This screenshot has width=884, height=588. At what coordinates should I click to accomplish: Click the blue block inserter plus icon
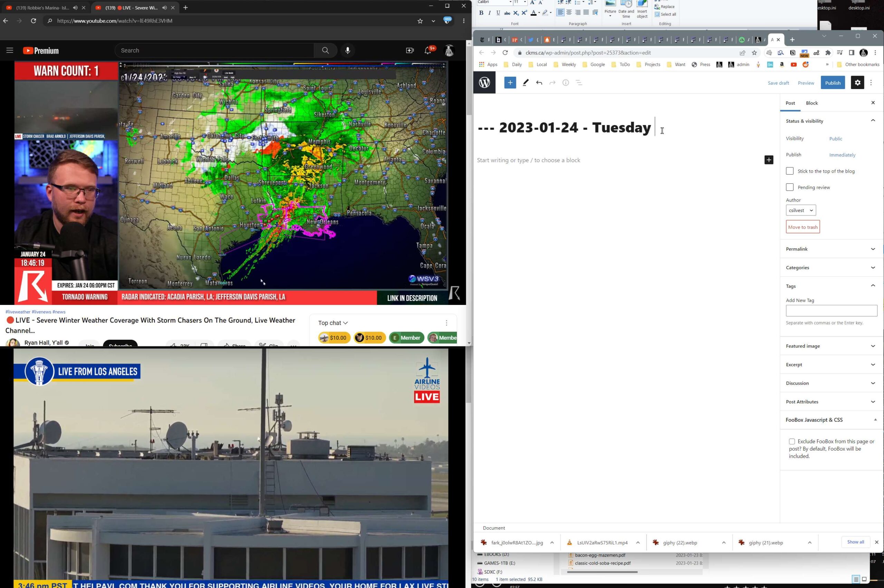[x=510, y=83]
